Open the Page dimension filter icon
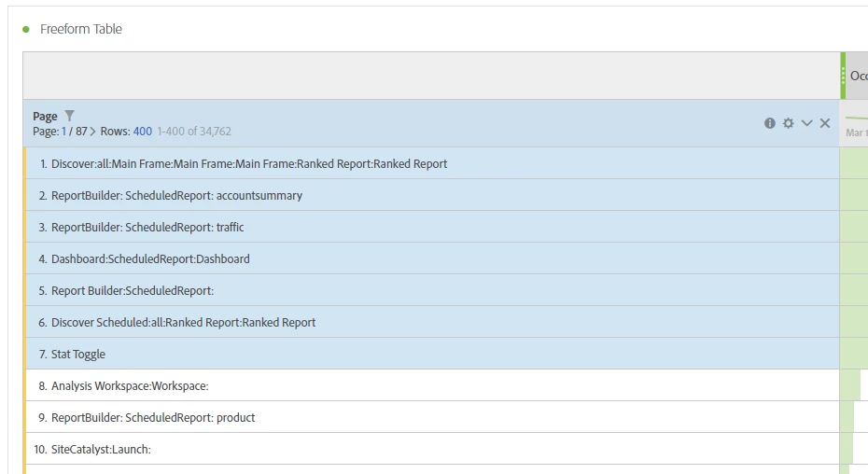Image resolution: width=868 pixels, height=474 pixels. (69, 116)
